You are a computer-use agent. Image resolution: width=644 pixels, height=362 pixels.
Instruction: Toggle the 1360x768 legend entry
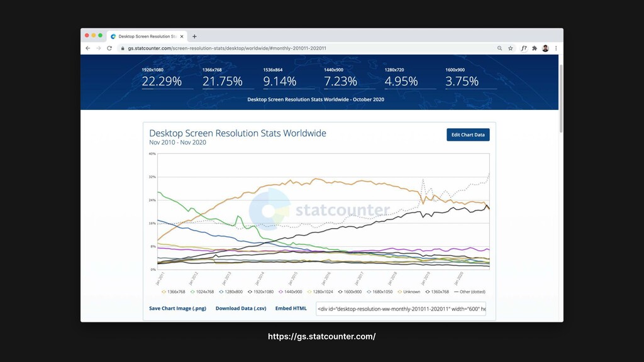(x=438, y=292)
